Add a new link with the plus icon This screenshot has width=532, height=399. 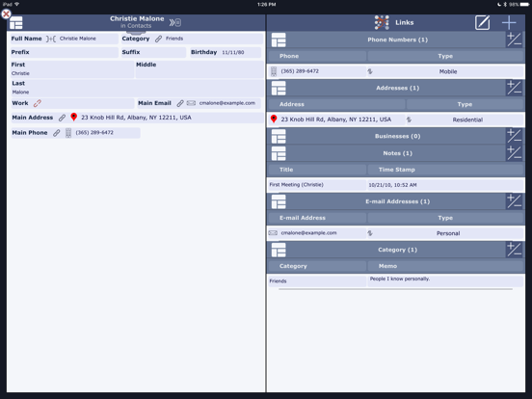click(x=509, y=23)
